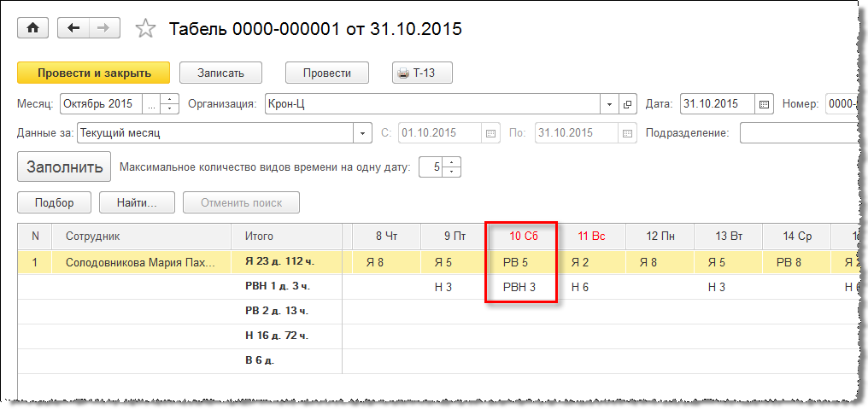
Task: Go to the Home page icon
Action: [x=33, y=28]
